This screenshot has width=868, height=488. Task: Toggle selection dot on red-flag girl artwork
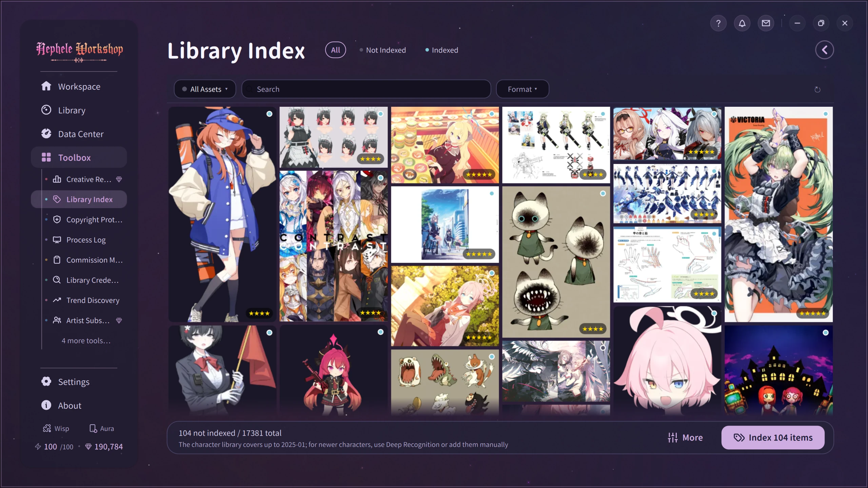[269, 333]
